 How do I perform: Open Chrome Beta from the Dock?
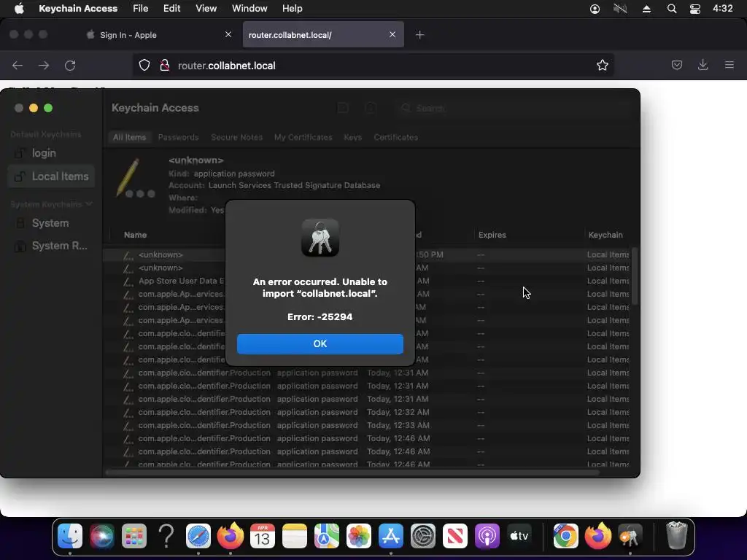[565, 537]
